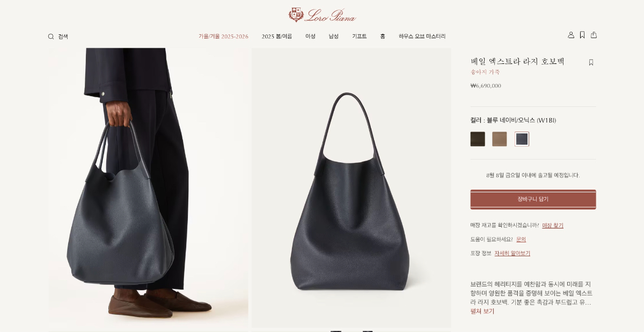The width and height of the screenshot is (644, 332).
Task: Open the user account icon
Action: pyautogui.click(x=571, y=35)
